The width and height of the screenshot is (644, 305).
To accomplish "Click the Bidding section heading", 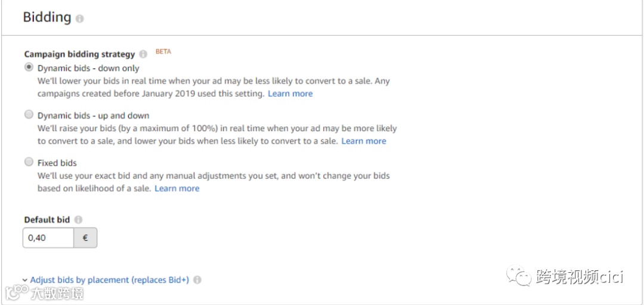I will pos(47,17).
